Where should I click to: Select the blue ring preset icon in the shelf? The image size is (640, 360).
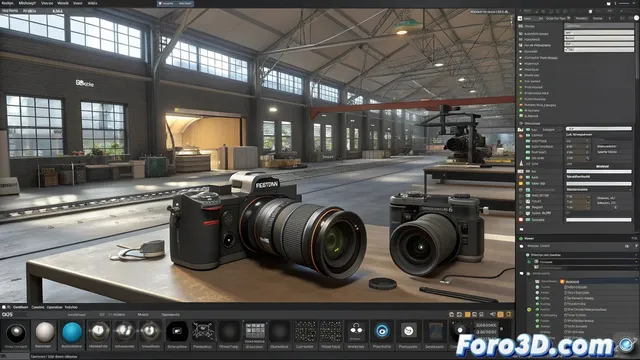(x=382, y=331)
